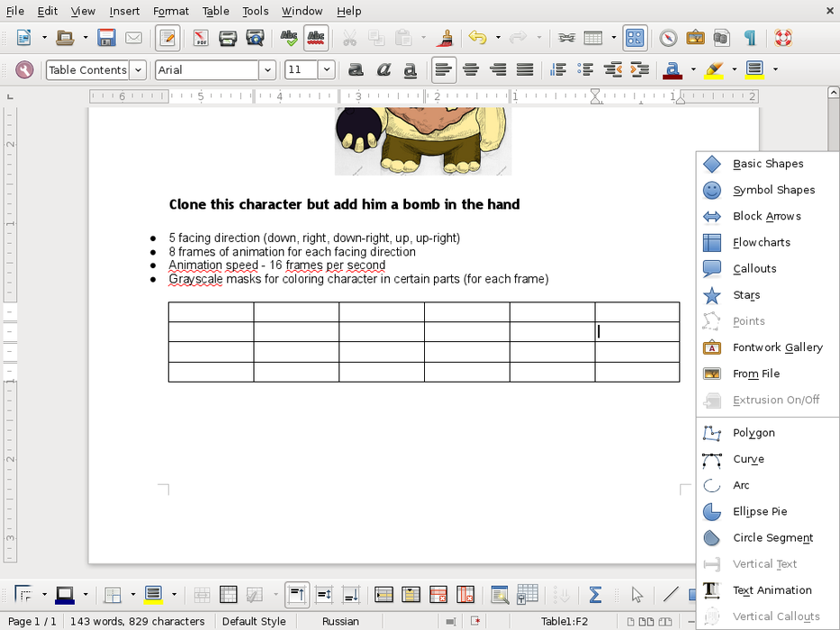Expand the font size dropdown
Viewport: 840px width, 630px height.
pyautogui.click(x=326, y=69)
